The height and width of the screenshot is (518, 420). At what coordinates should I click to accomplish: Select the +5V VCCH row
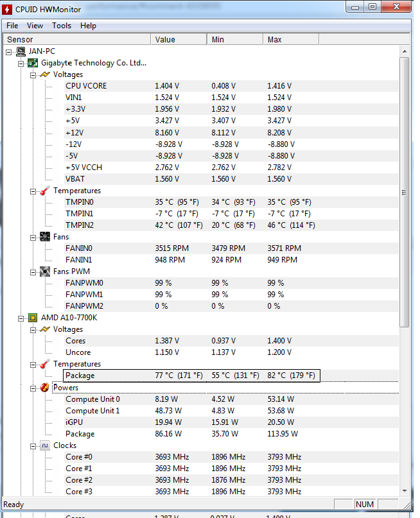(x=232, y=168)
